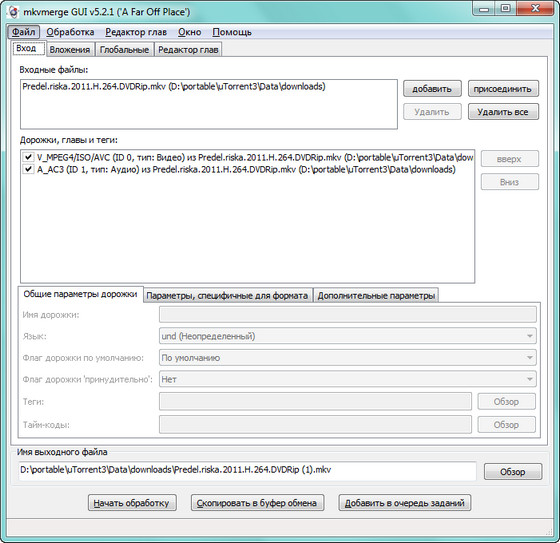Click Начать обработку button
The width and height of the screenshot is (560, 543).
(132, 503)
